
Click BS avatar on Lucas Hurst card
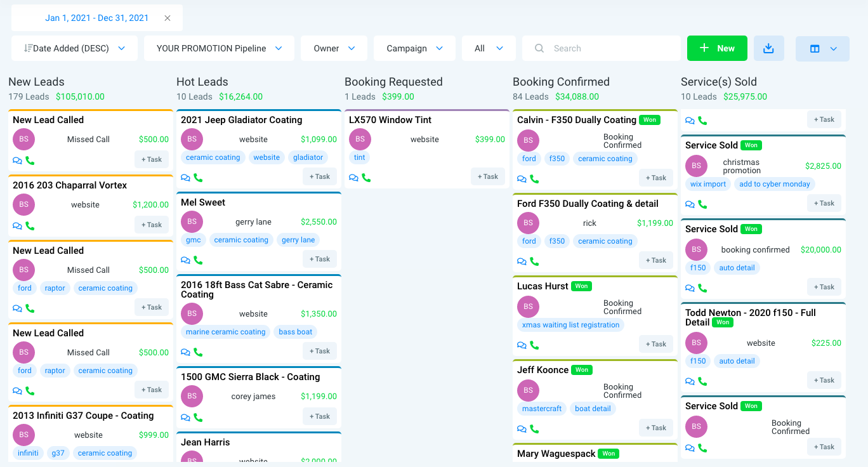pos(528,307)
